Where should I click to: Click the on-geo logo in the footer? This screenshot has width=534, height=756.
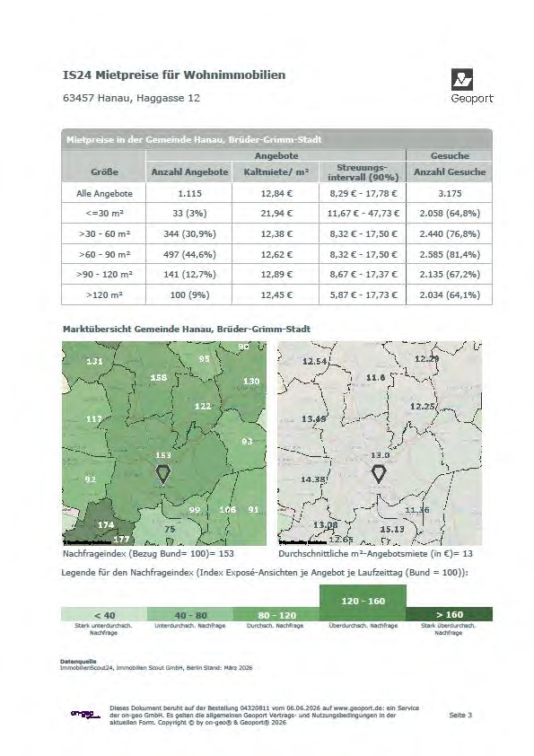[x=86, y=714]
